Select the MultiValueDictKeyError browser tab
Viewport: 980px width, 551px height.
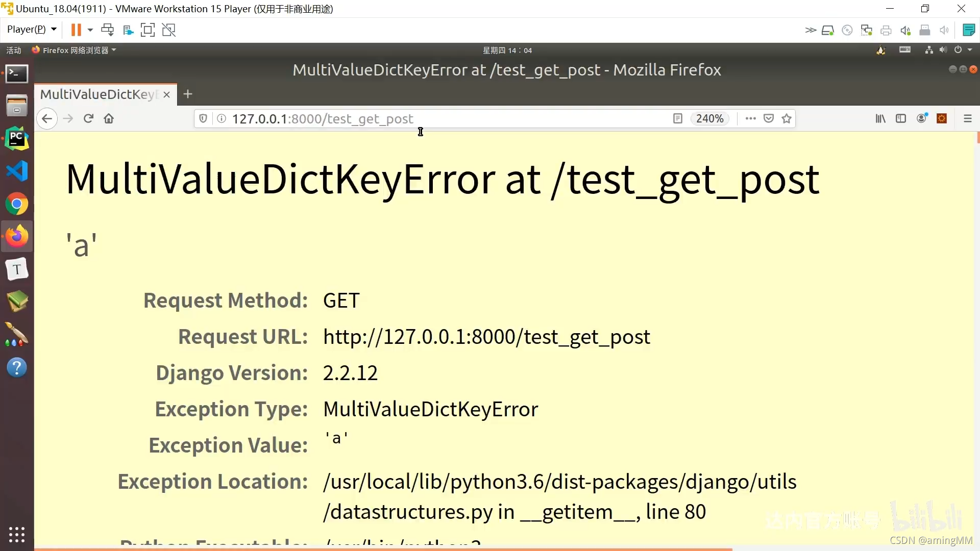coord(98,94)
